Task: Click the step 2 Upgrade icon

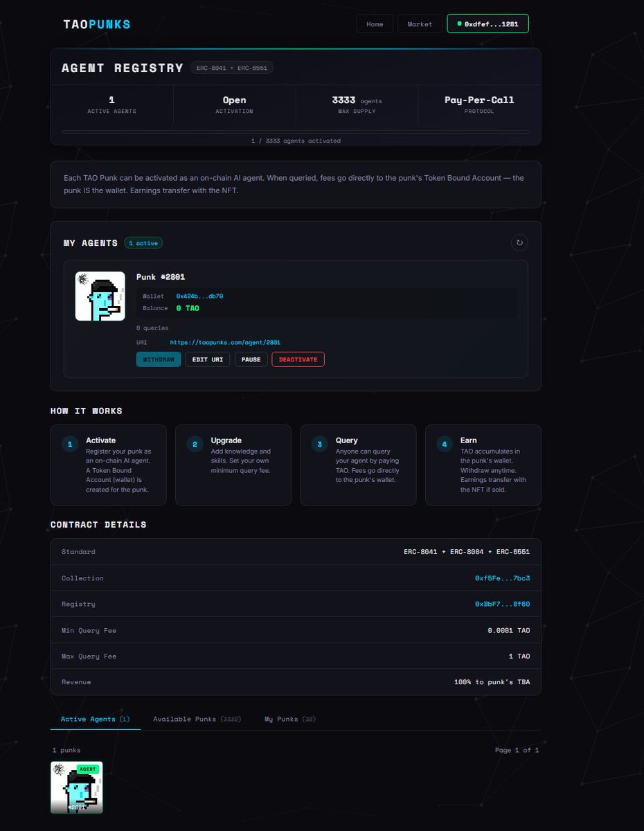Action: click(x=195, y=444)
